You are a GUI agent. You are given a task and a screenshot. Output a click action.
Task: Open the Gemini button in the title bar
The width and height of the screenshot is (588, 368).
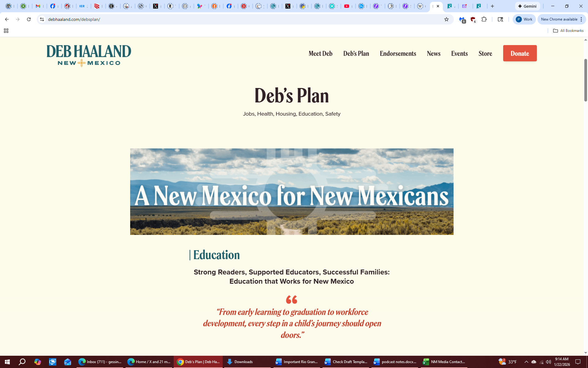[527, 6]
